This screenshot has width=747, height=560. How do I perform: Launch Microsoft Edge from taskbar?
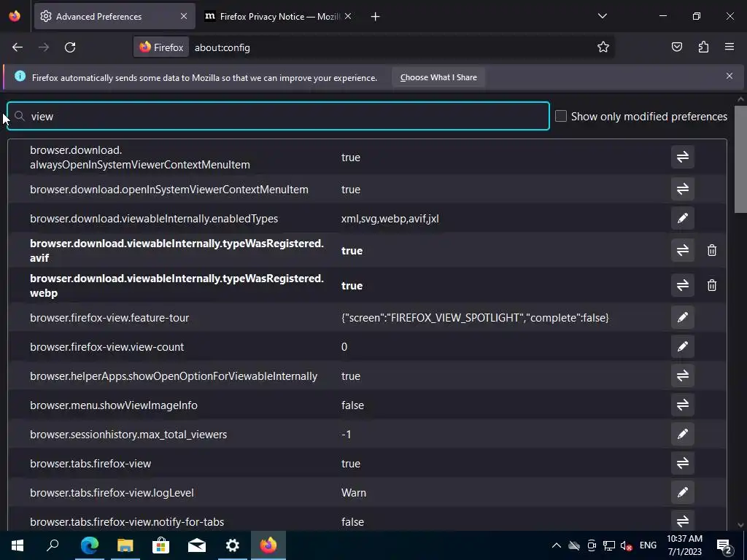[89, 545]
